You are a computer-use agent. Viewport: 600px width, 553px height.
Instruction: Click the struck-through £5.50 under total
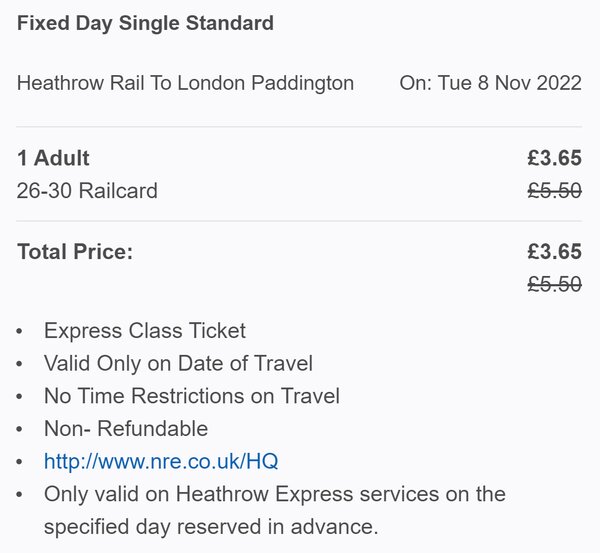click(x=554, y=284)
